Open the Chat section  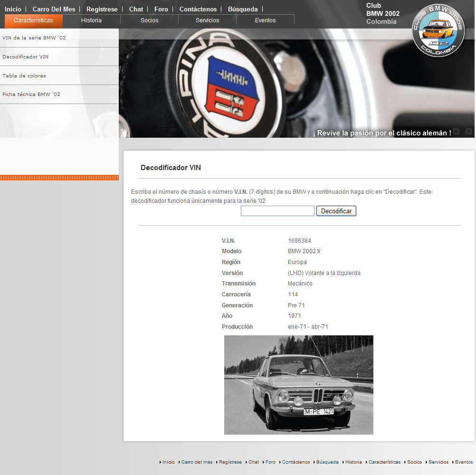click(x=136, y=9)
